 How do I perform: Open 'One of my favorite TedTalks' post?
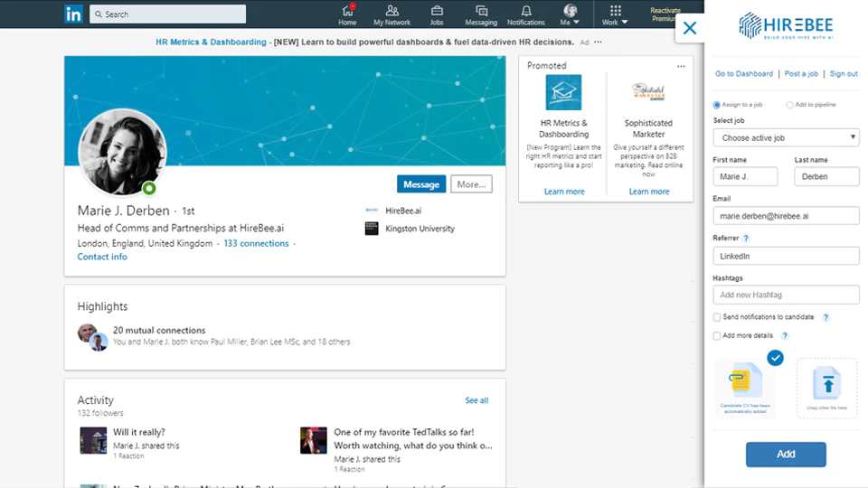tap(413, 439)
